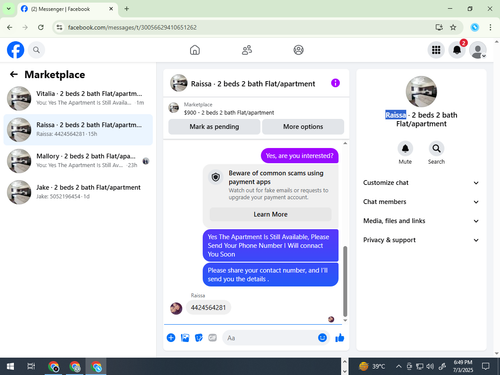Click Raissa's avatar beside her message
Screen dimensions: 500x375
[x=176, y=308]
